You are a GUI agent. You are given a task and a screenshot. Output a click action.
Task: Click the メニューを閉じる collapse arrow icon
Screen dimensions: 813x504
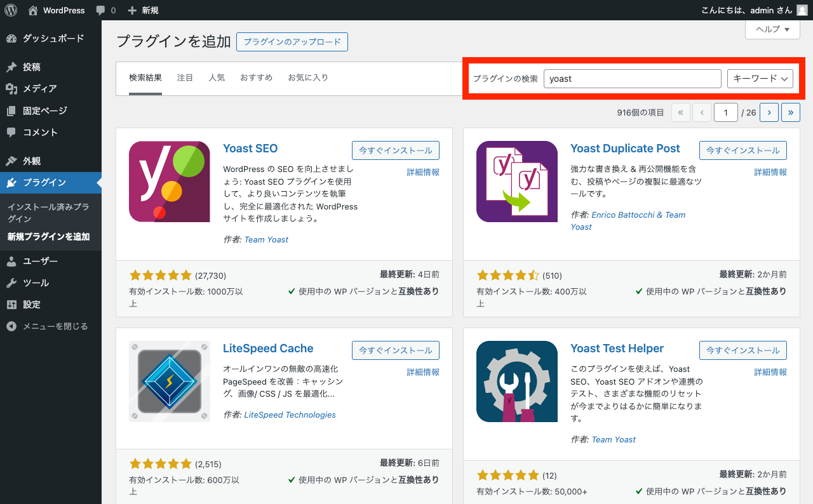(x=11, y=326)
